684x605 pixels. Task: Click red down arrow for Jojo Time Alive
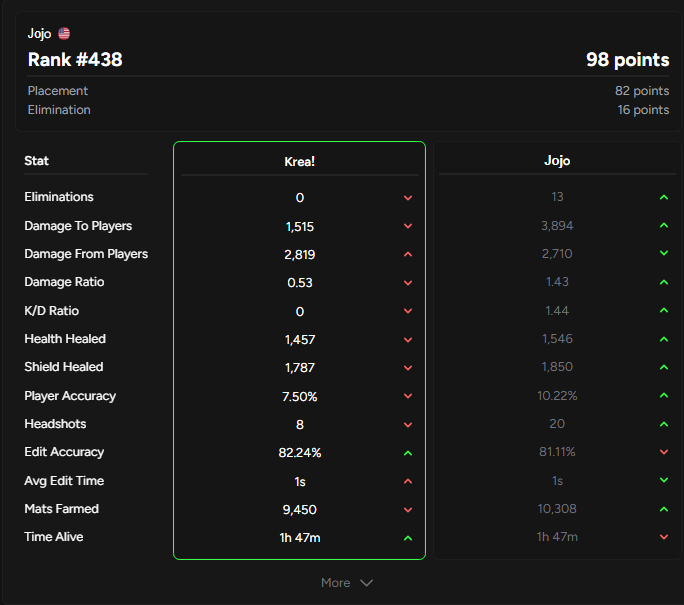coord(664,537)
